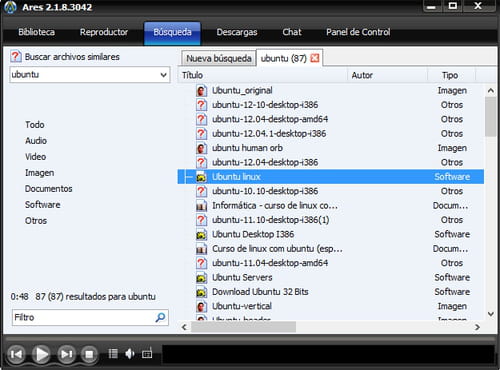
Task: Go to the Descargas tab
Action: 237,32
